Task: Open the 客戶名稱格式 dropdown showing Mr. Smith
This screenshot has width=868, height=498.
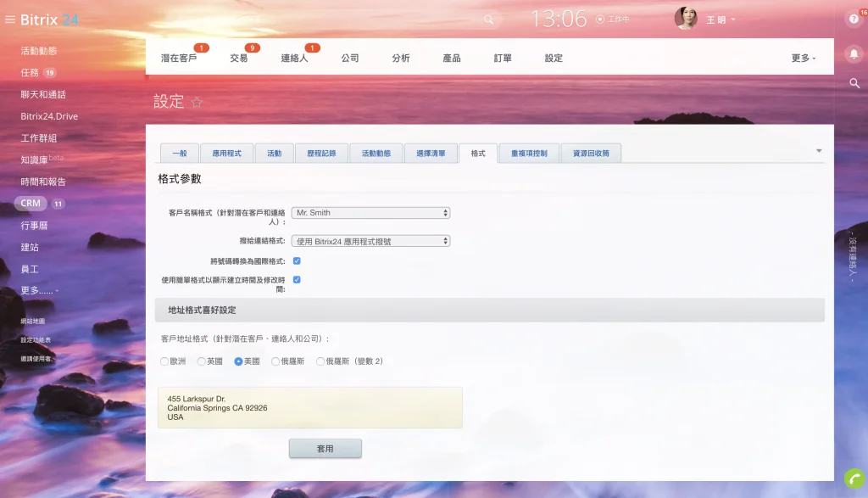Action: (370, 213)
